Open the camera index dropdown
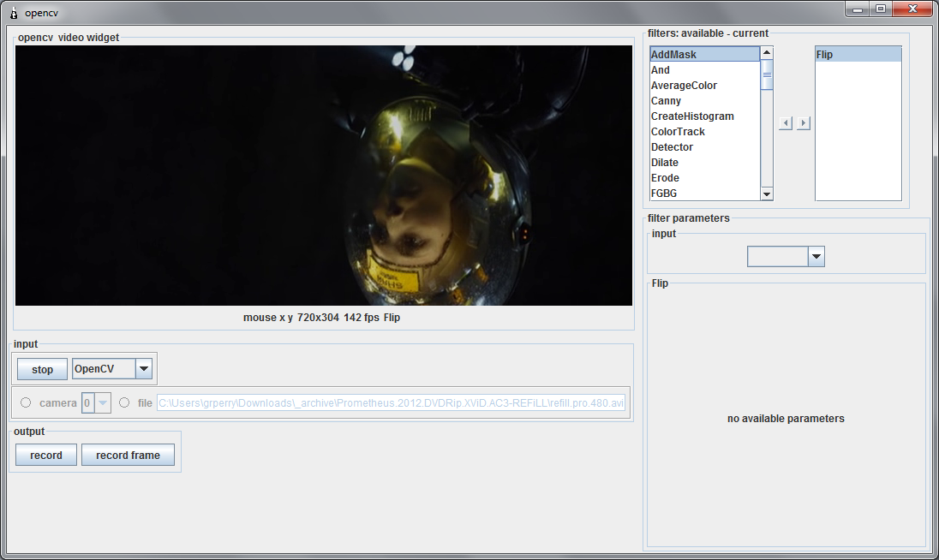 click(x=103, y=402)
